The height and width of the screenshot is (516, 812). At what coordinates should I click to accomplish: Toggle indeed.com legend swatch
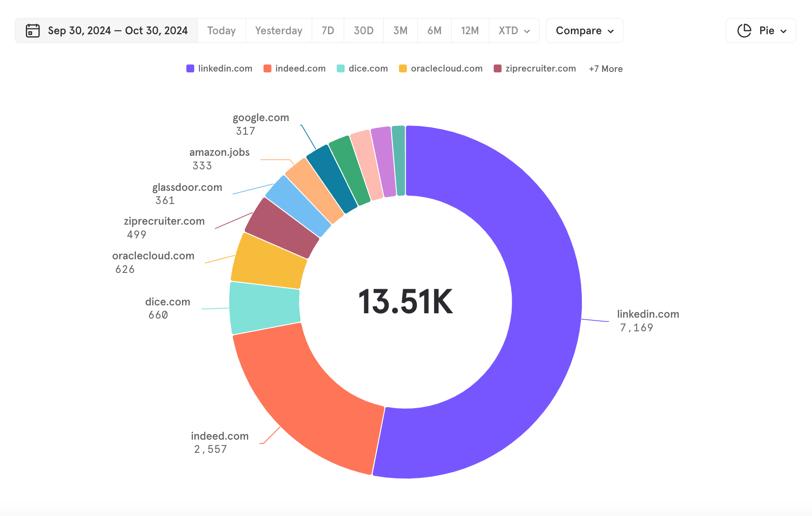click(267, 68)
